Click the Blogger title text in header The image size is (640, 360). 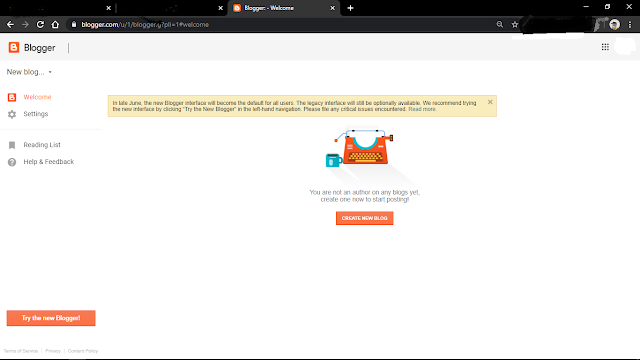40,48
